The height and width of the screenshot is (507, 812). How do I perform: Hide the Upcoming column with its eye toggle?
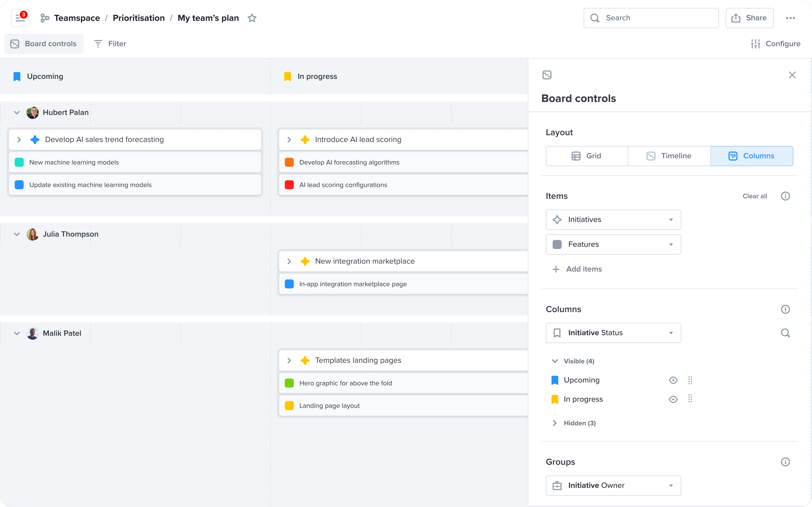(673, 380)
